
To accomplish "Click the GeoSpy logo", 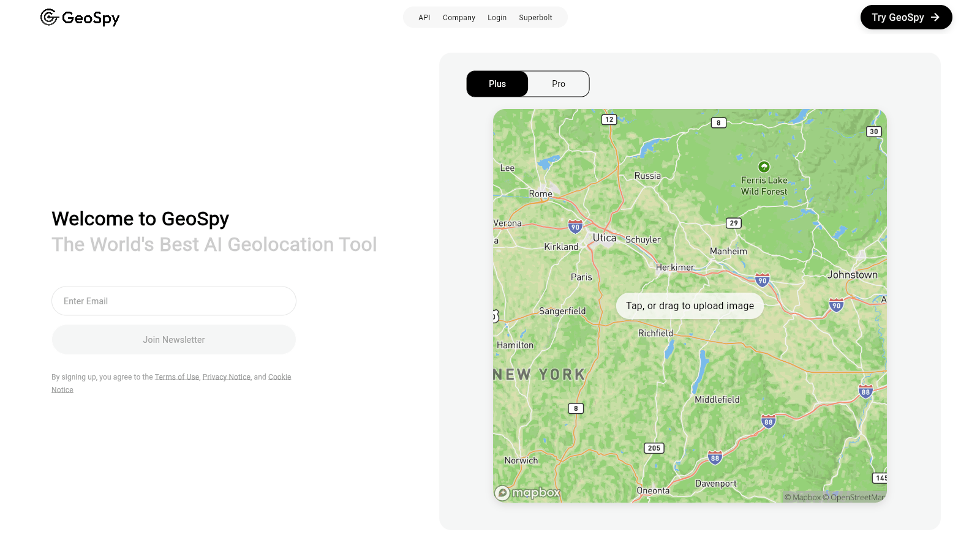I will click(80, 18).
